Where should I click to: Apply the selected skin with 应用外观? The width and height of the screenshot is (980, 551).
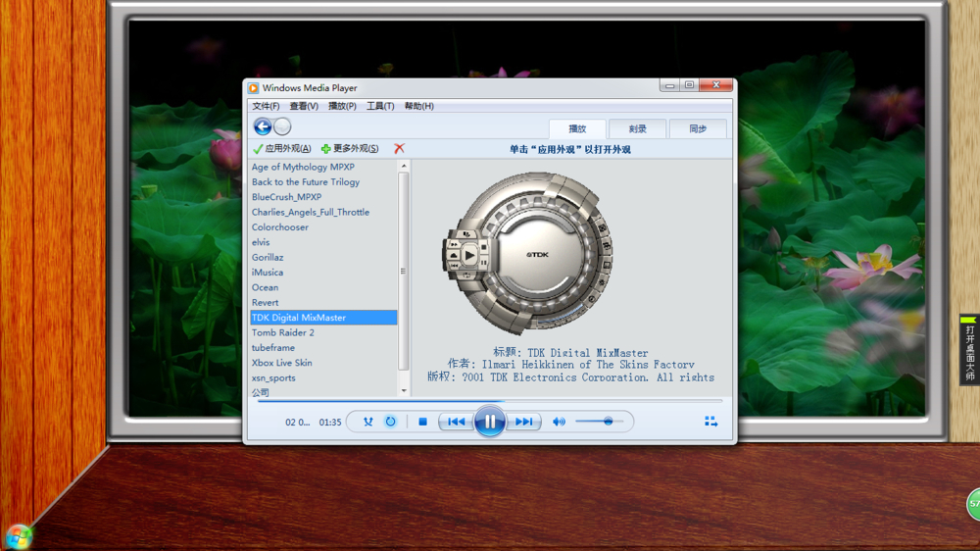click(x=282, y=149)
